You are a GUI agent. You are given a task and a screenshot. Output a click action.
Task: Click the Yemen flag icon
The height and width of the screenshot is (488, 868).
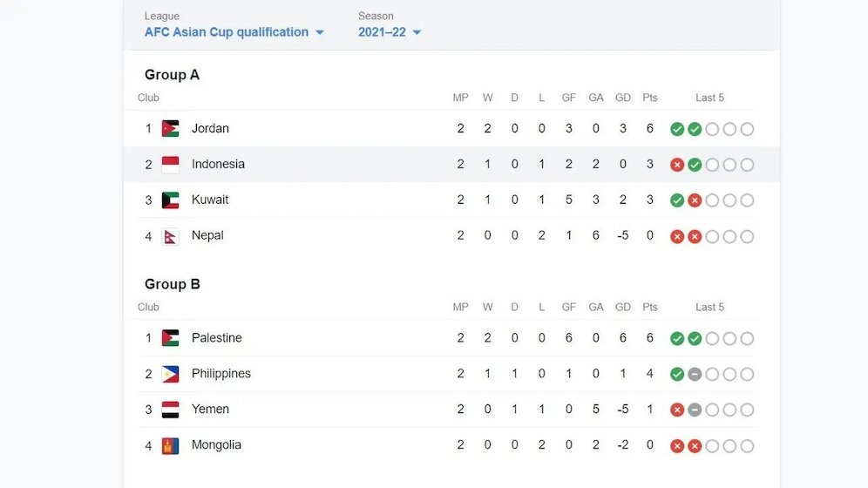[x=170, y=410]
